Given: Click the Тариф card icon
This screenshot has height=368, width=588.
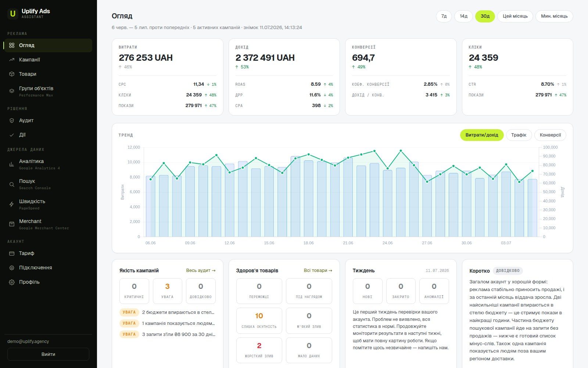Looking at the screenshot, I should 12,253.
